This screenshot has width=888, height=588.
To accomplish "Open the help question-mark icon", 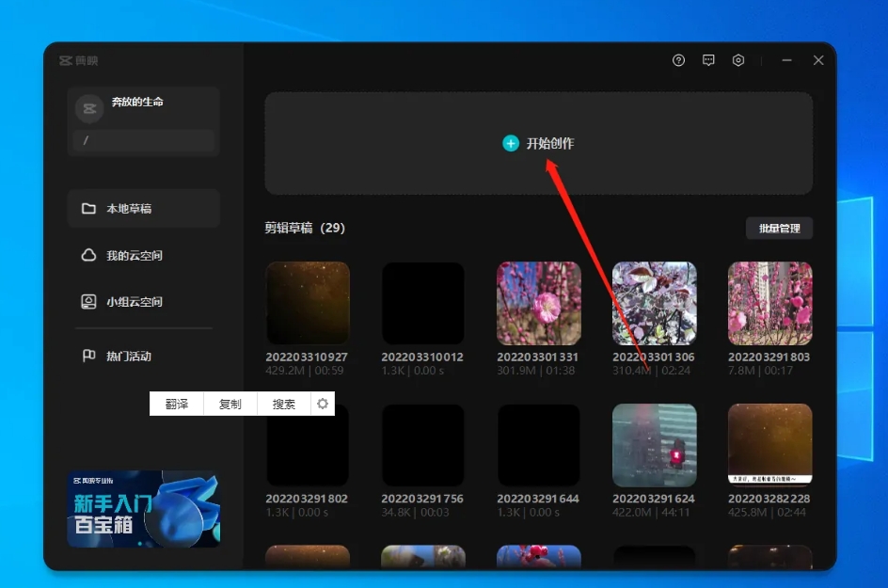I will point(678,60).
